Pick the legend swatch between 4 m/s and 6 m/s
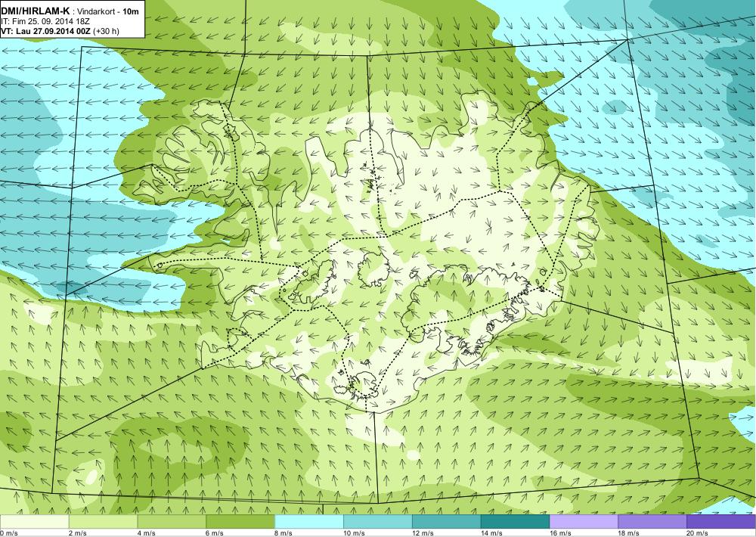This screenshot has height=537, width=756. 172,522
